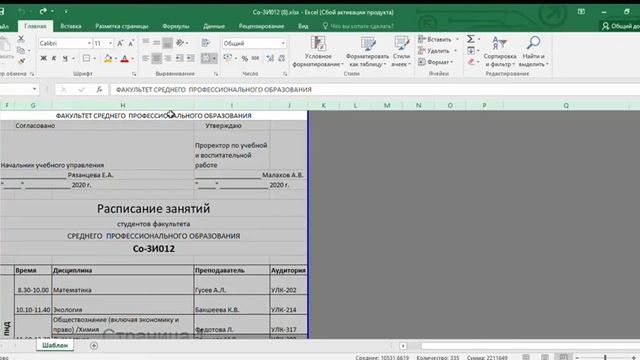The image size is (640, 360).
Task: Align cell text to the right
Action: 167,58
